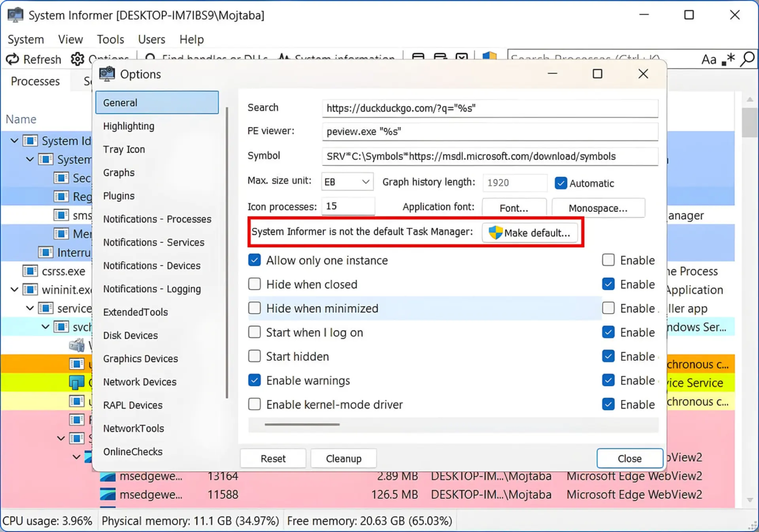Click the magnifier search icon in toolbar
The width and height of the screenshot is (759, 532).
pyautogui.click(x=747, y=59)
